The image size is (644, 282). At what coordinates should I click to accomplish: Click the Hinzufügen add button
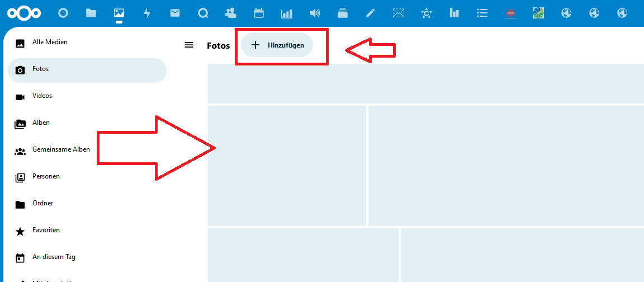277,45
